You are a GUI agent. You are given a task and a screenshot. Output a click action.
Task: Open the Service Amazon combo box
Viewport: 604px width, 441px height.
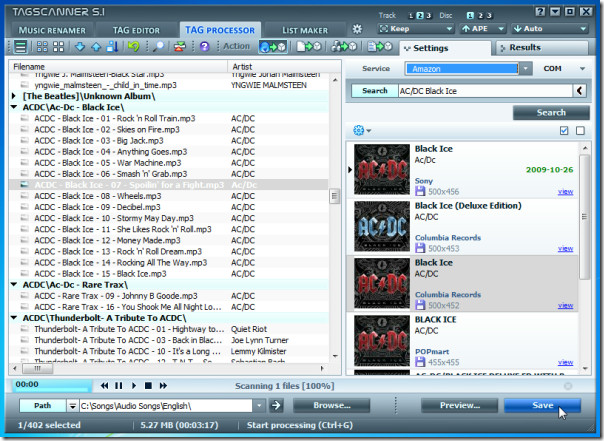[468, 69]
